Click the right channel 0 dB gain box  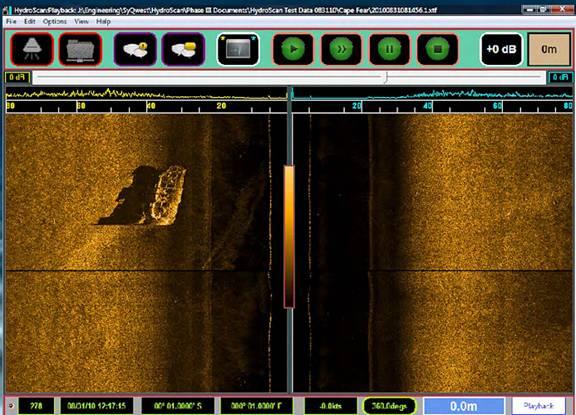pos(560,77)
